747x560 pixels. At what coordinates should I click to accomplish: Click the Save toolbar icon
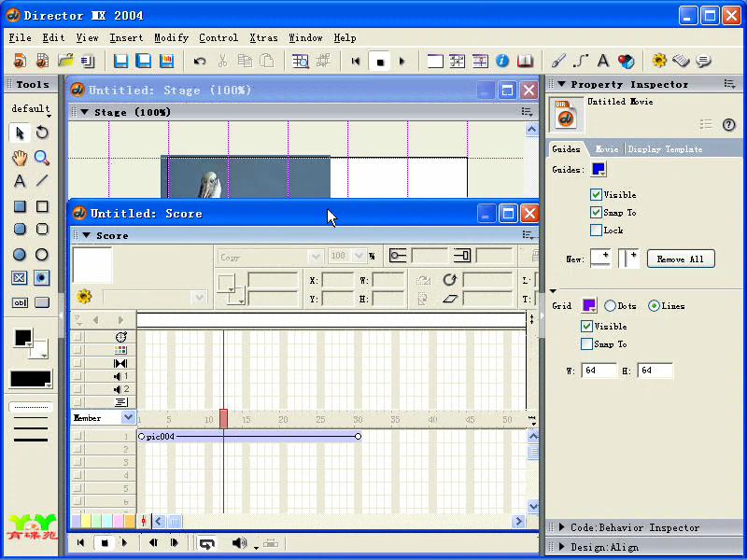tap(120, 61)
